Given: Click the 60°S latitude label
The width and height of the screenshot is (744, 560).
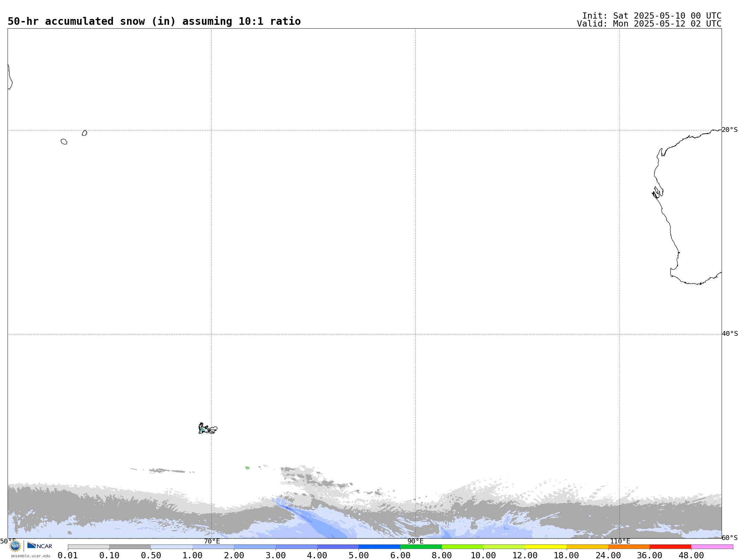Looking at the screenshot, I should tap(730, 538).
